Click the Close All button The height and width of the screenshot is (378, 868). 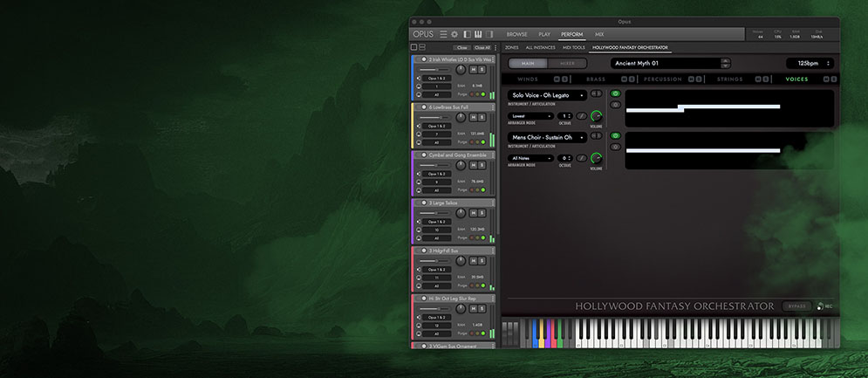click(x=482, y=48)
